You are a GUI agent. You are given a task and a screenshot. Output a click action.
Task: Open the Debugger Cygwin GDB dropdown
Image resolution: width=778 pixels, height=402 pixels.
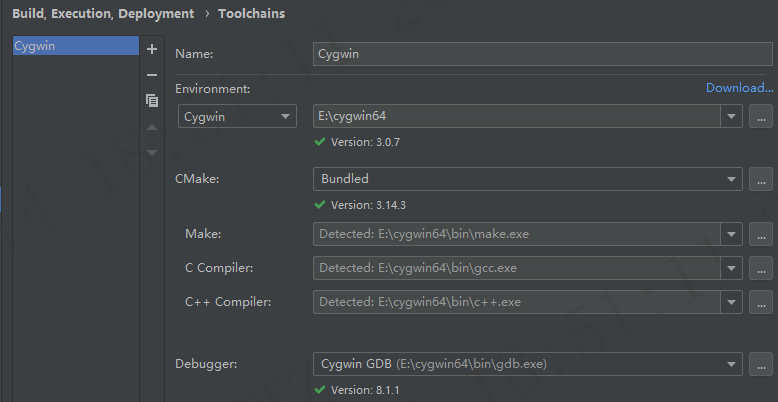point(527,364)
